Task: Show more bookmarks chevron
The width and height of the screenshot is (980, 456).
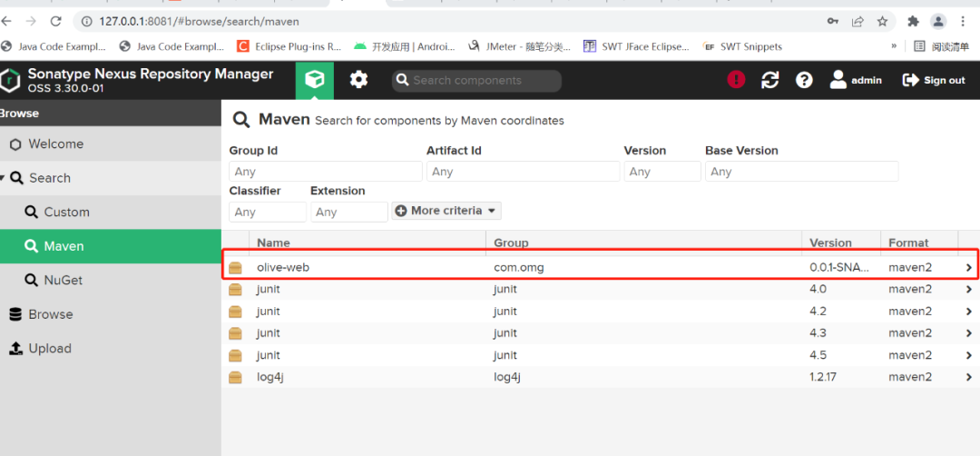Action: point(894,45)
